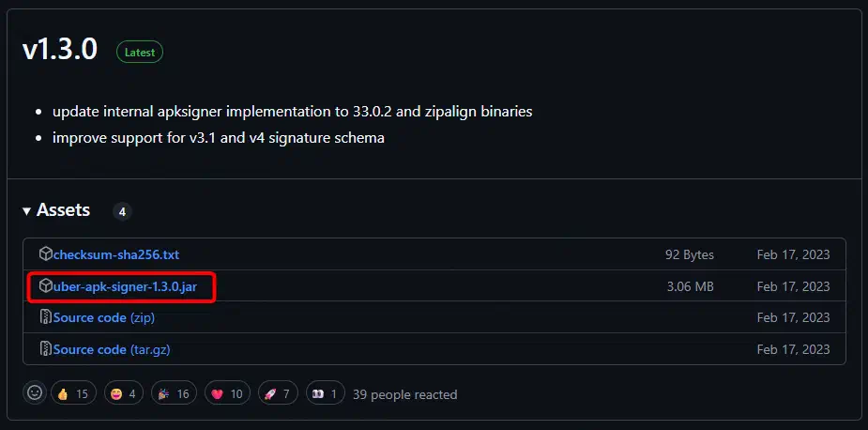Download Source code (tar.gz)
The height and width of the screenshot is (430, 868).
coord(112,349)
